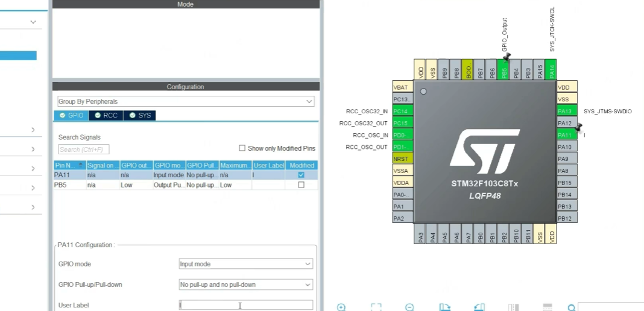Screen dimensions: 644x311
Task: Select the PA3 pin on the chip
Action: 420,234
